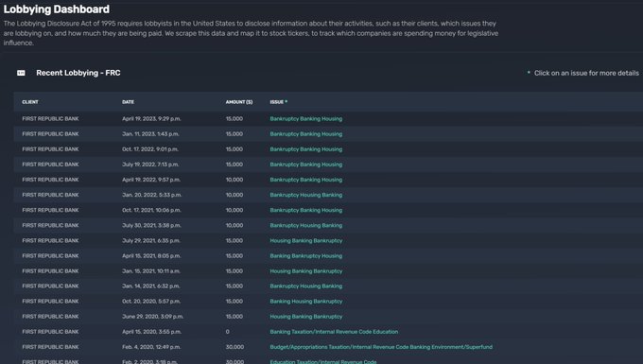
Task: Select date 'April 15, 2021, 8:05 p.m.'
Action: 151,256
